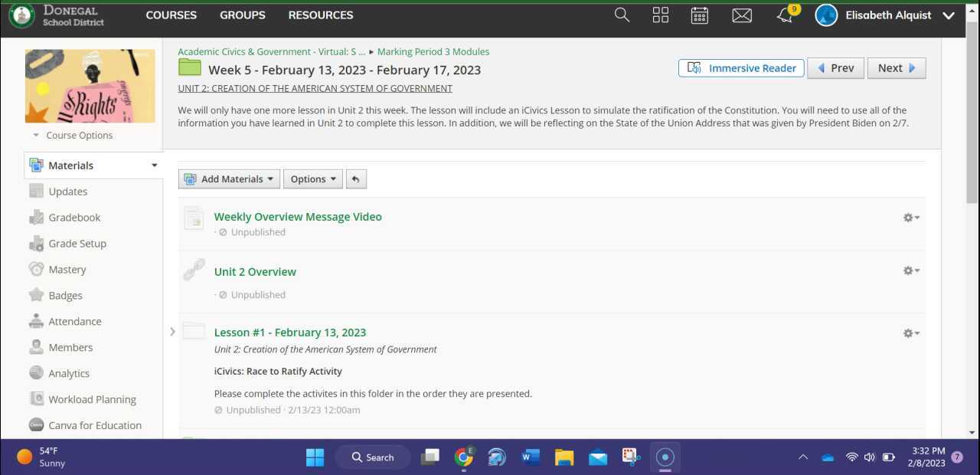Expand the Course Options menu
This screenshot has width=980, height=475.
click(73, 136)
